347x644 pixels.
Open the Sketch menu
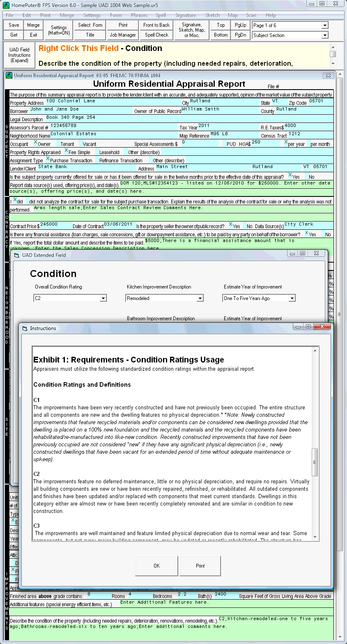[213, 15]
